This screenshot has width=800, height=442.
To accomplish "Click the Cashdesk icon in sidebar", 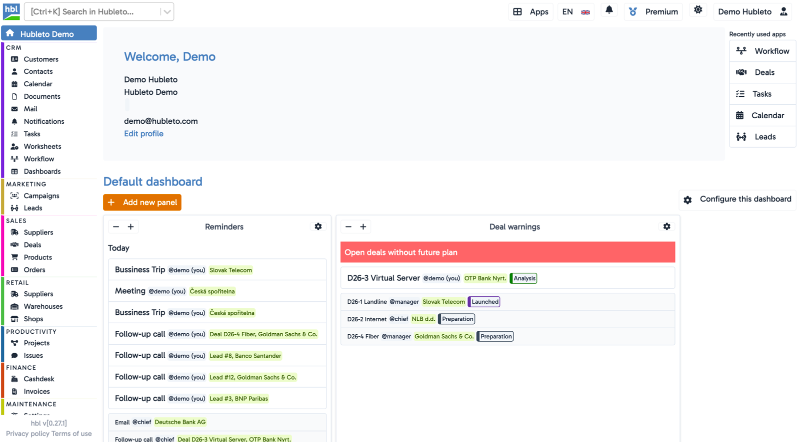I will point(14,379).
